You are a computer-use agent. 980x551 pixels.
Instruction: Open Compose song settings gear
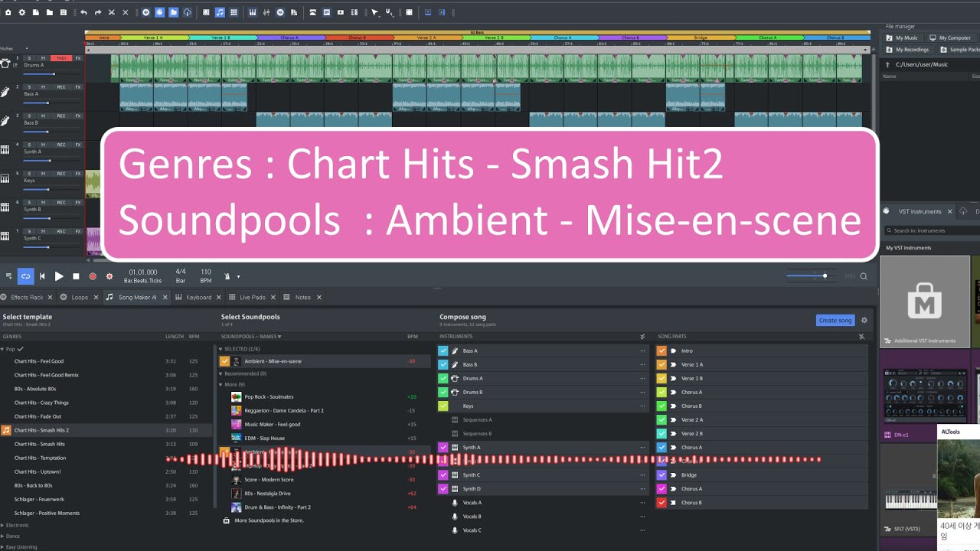click(864, 321)
